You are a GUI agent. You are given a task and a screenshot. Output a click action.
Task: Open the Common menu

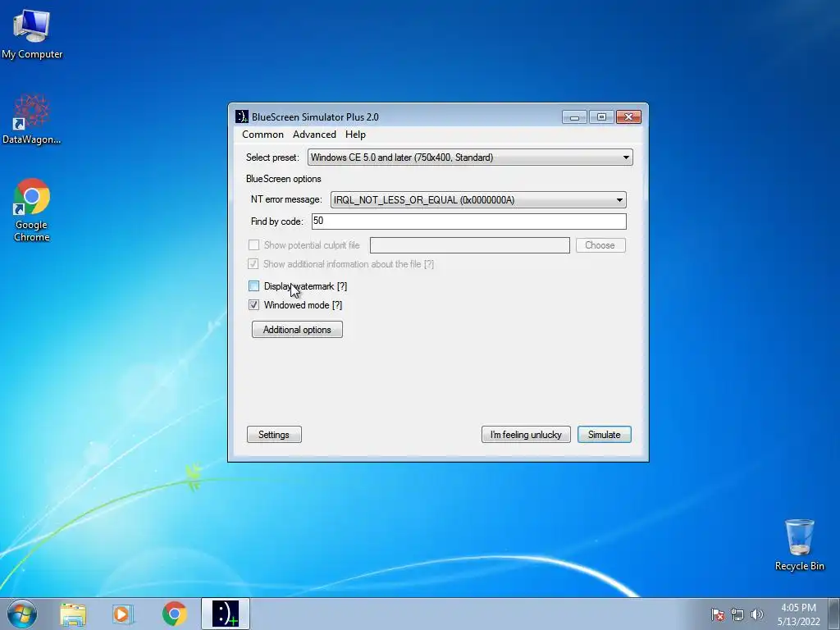[x=262, y=135]
